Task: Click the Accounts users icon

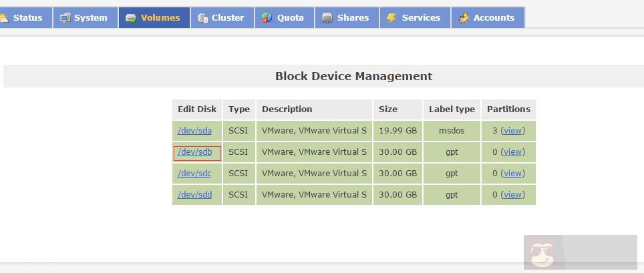Action: coord(464,18)
